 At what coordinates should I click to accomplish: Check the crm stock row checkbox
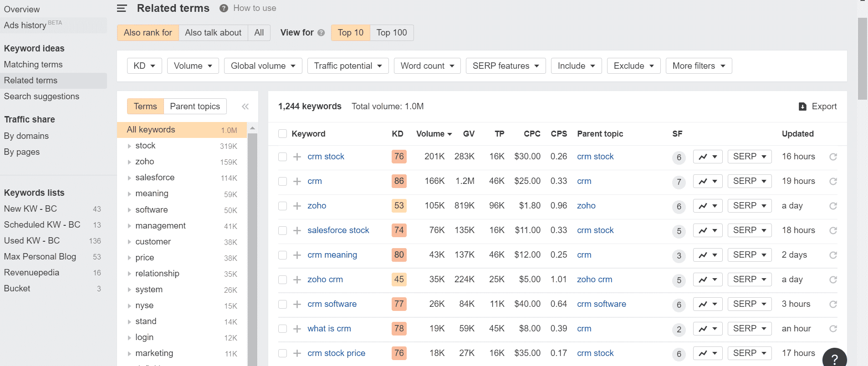pos(282,157)
